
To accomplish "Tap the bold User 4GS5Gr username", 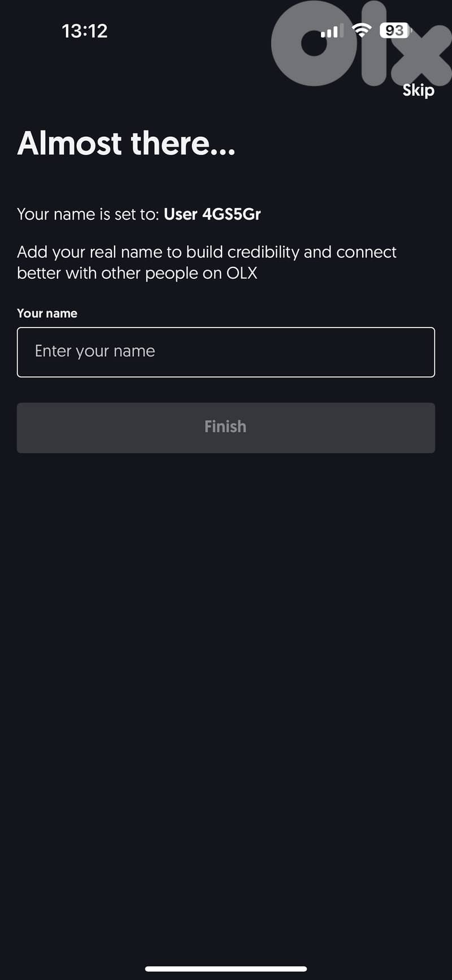I will [x=212, y=214].
